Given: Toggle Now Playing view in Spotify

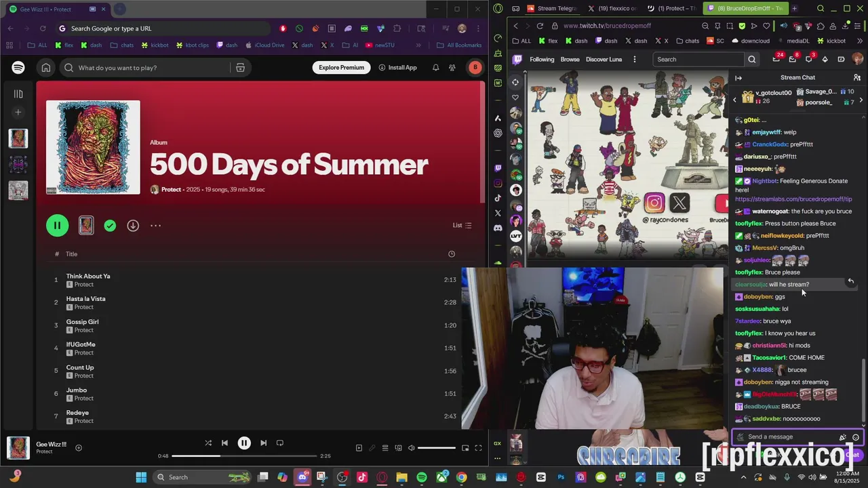Looking at the screenshot, I should click(x=359, y=448).
